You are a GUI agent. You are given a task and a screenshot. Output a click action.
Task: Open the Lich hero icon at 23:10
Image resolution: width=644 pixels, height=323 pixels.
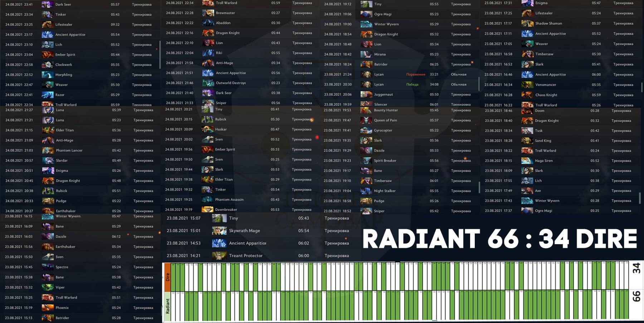click(48, 45)
